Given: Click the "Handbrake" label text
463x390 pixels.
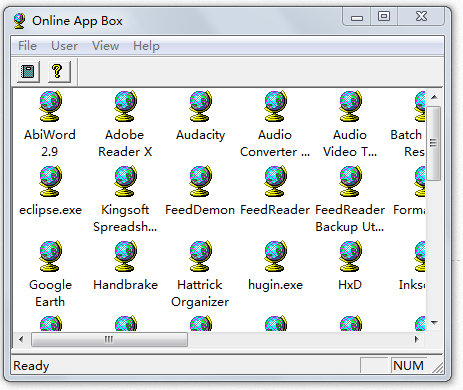Looking at the screenshot, I should click(x=125, y=285).
